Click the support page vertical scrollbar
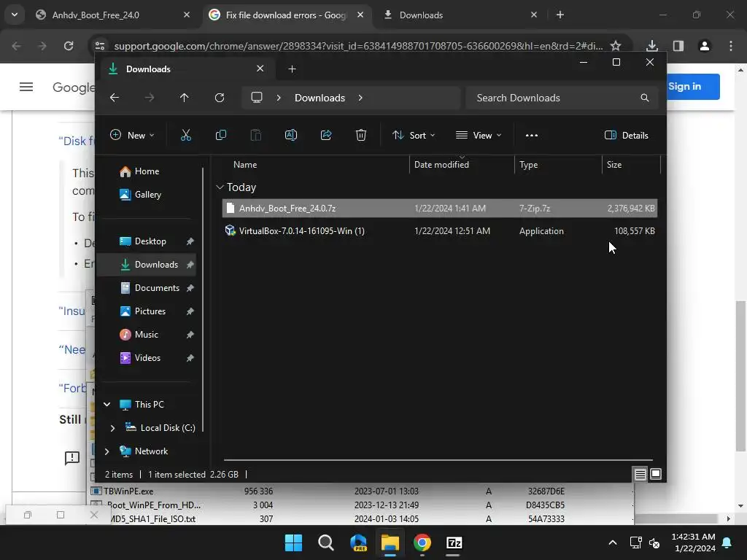This screenshot has width=747, height=560. (x=740, y=376)
